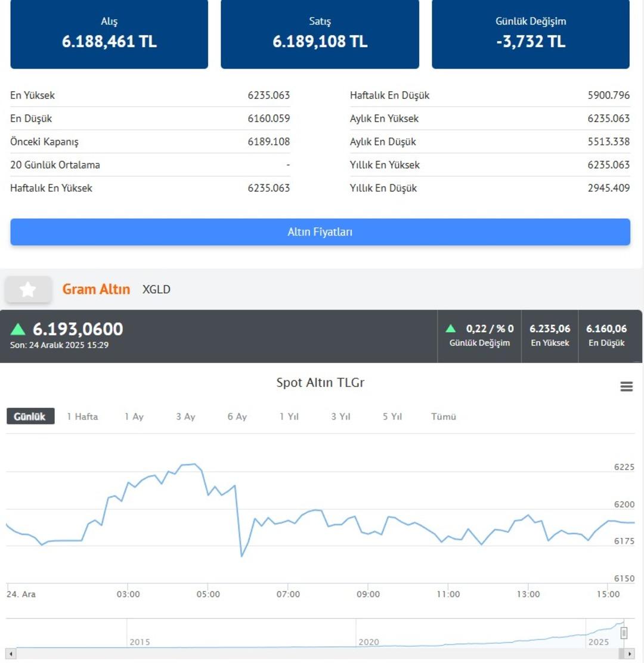Click the right scroll arrow under chart
The height and width of the screenshot is (663, 644).
coord(631,653)
